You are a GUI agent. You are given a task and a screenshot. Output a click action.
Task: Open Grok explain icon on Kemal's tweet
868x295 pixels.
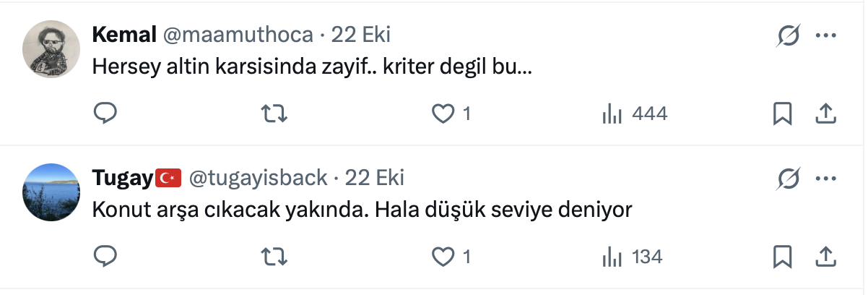(789, 35)
